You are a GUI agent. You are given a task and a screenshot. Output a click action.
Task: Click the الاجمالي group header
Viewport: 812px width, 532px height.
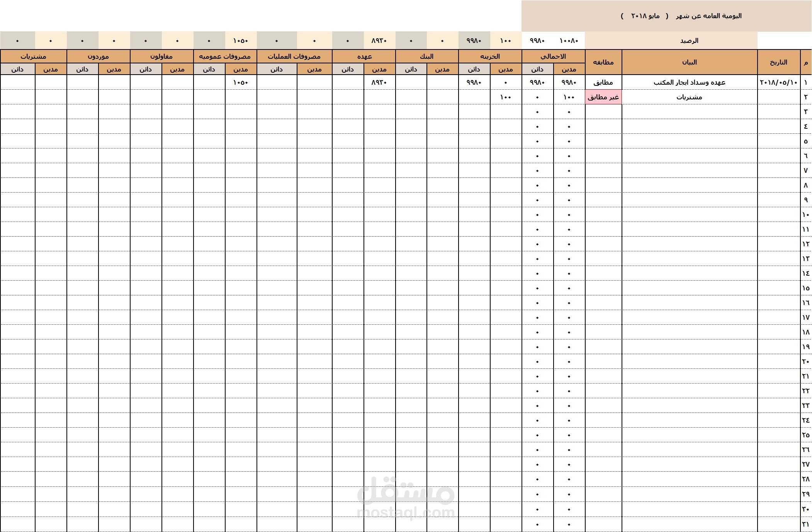(553, 56)
